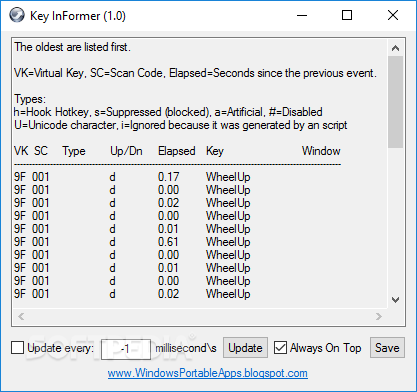This screenshot has height=392, width=417.
Task: Click the Update button
Action: (245, 348)
